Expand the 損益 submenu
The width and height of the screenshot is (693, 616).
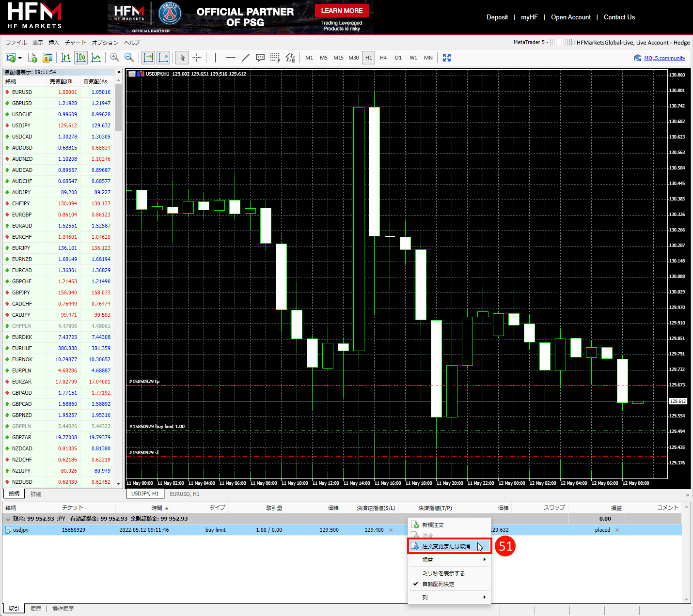tap(449, 560)
